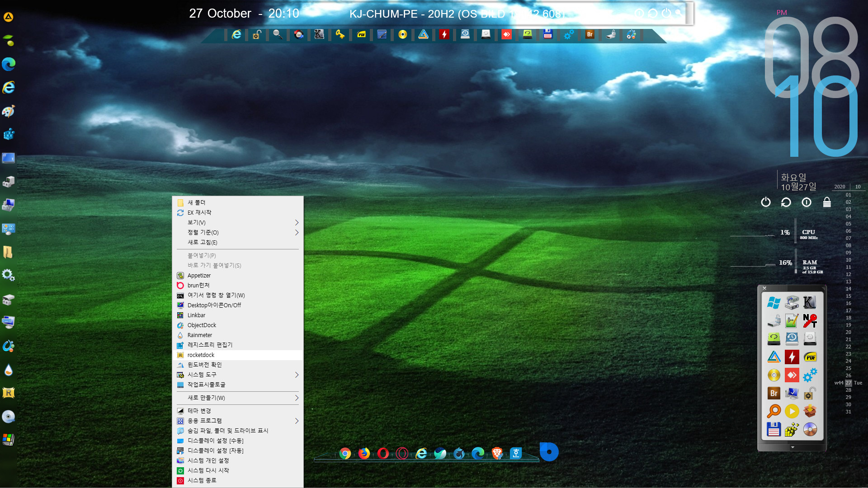Choose 여기서 명령 창 열기(W)

237,295
